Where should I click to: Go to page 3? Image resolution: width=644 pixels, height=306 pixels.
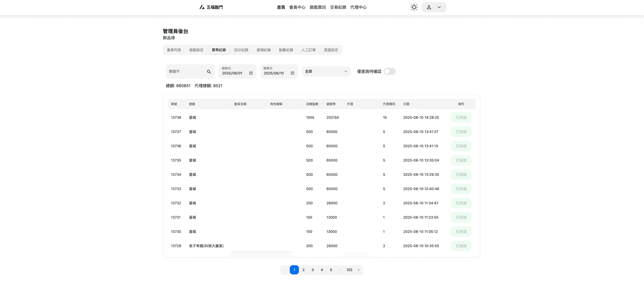point(312,270)
